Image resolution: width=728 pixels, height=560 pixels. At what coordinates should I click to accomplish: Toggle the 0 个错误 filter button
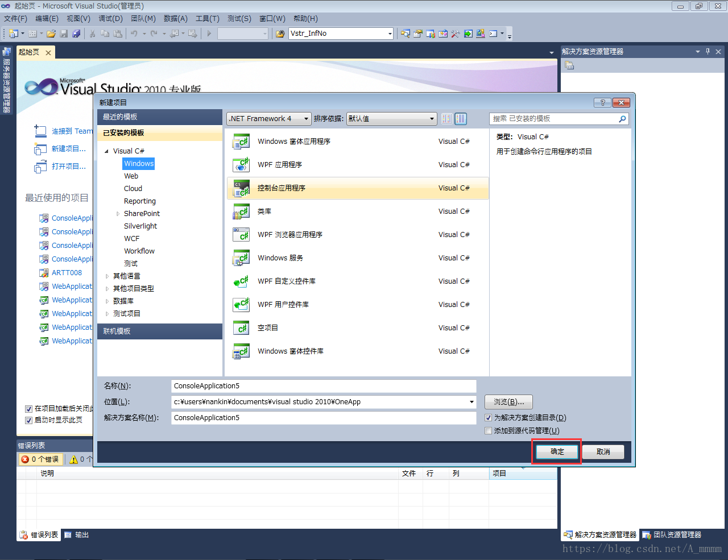(40, 459)
